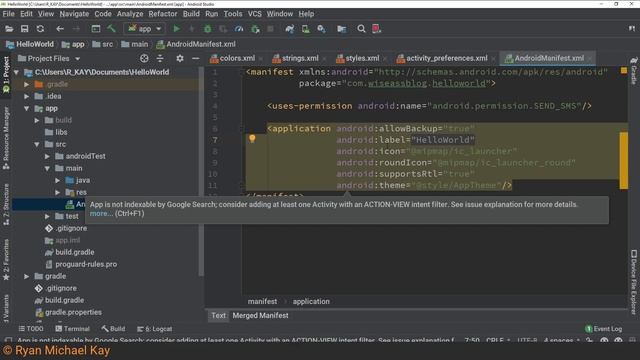
Task: Open the Terminal tool window
Action: [x=73, y=329]
